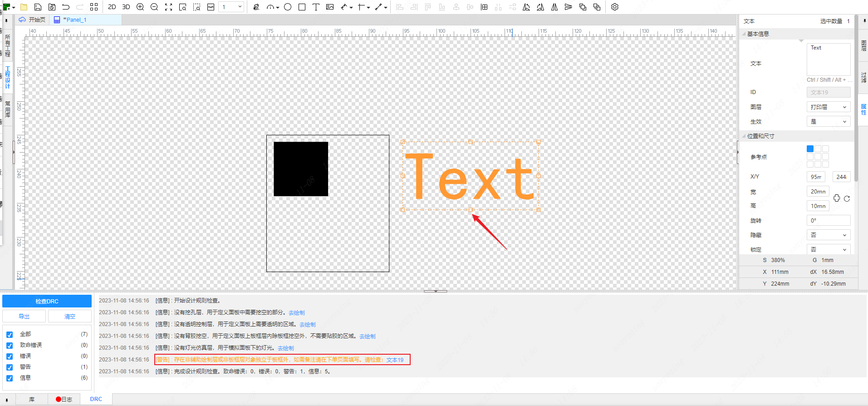Image resolution: width=868 pixels, height=406 pixels.
Task: Click the reset size refresh icon
Action: point(847,198)
